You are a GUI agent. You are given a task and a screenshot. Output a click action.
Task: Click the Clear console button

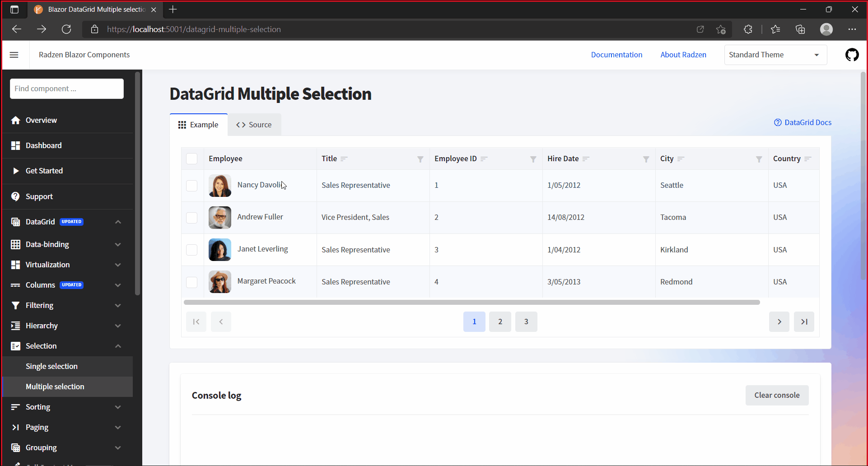(x=777, y=395)
